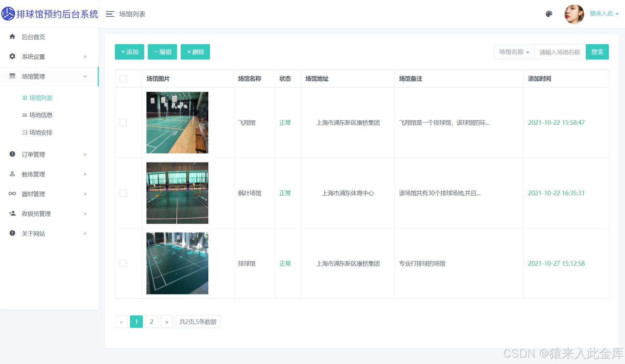625x364 pixels.
Task: Click the +添加 button
Action: point(129,52)
